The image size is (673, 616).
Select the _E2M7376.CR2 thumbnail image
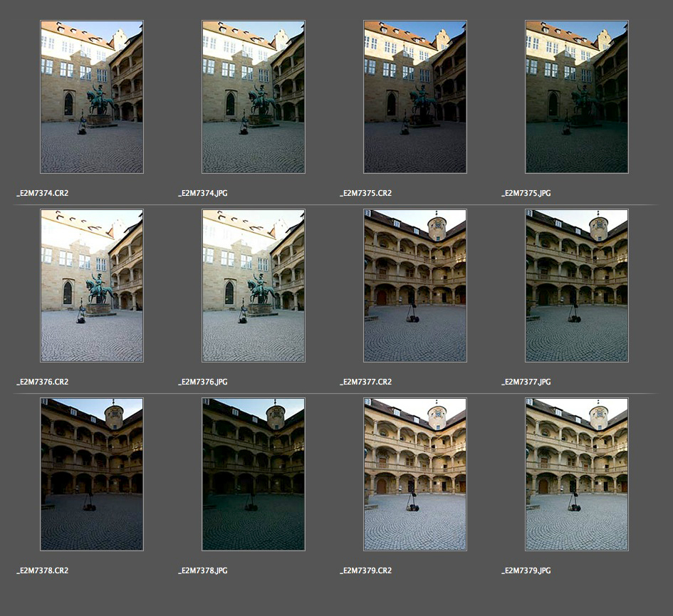92,286
